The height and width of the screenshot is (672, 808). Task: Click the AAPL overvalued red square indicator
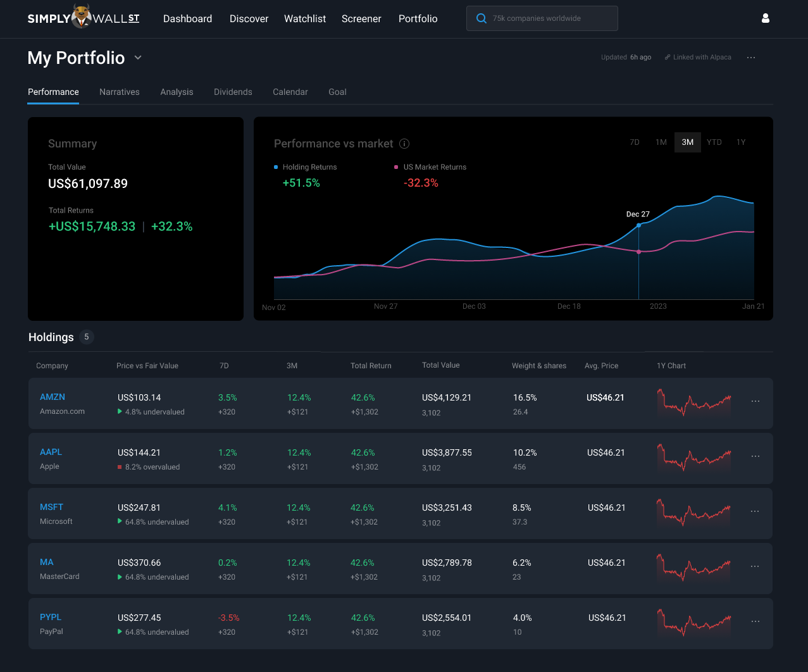[x=120, y=467]
